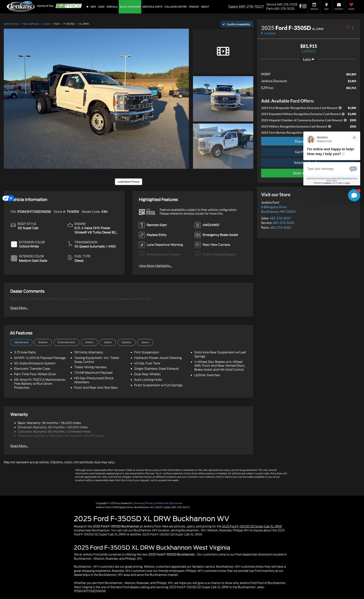
Task: Save vehicle with heart outline icon
Action: pos(348,27)
